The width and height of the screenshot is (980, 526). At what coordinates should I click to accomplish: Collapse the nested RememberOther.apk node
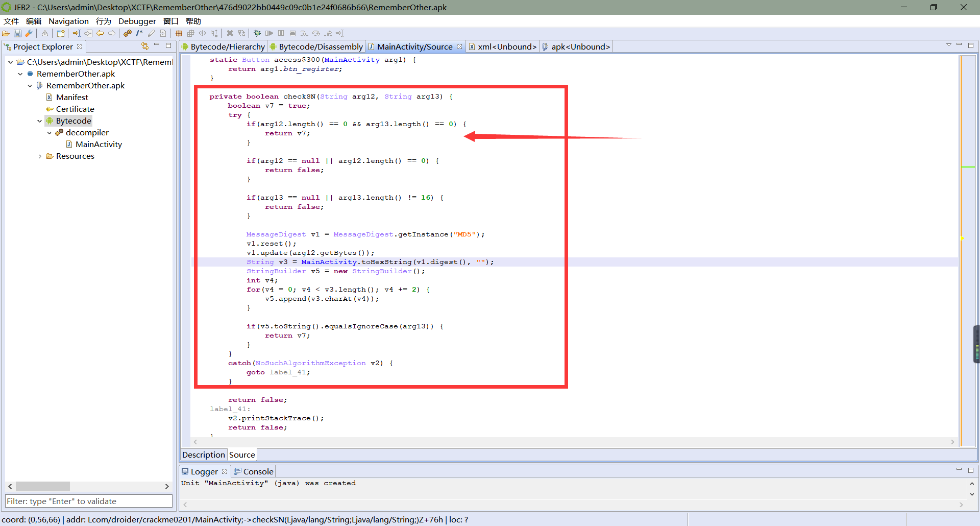coord(30,85)
